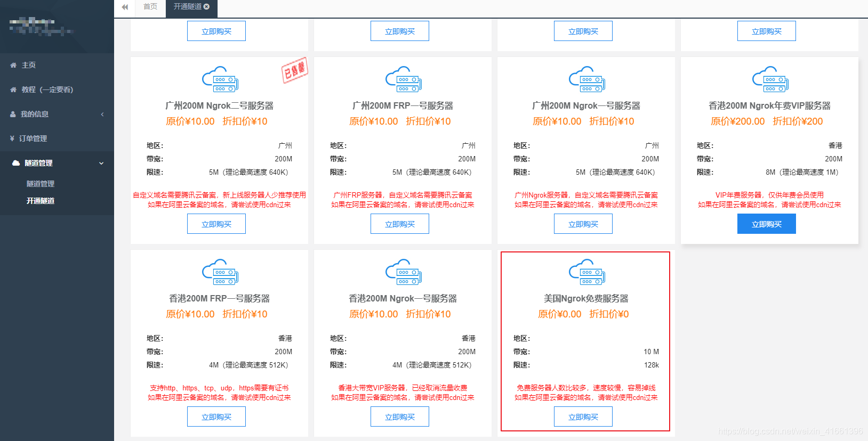Screen dimensions: 868x441
Task: Click the first 立即购买 button in the top row
Action: (216, 31)
